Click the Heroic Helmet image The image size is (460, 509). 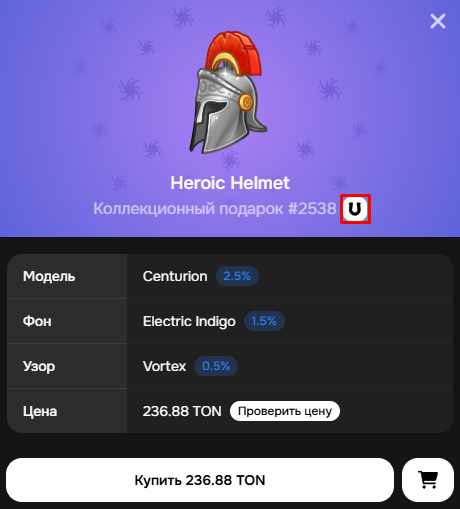pos(230,92)
